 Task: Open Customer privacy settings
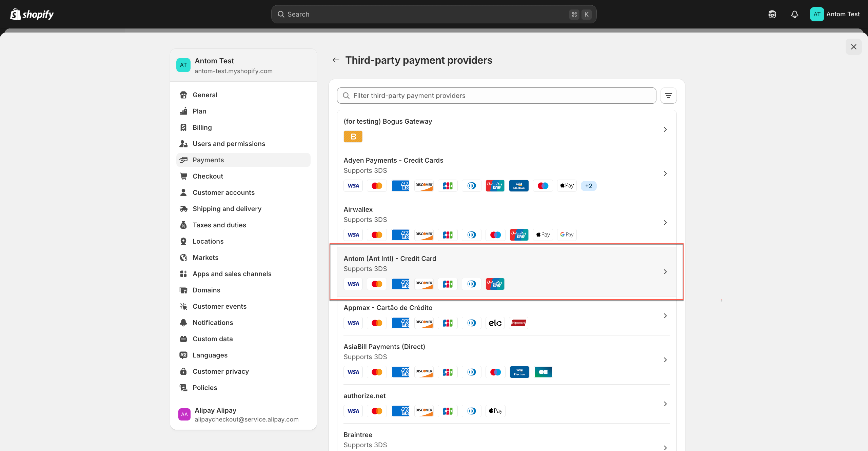[x=243, y=371]
